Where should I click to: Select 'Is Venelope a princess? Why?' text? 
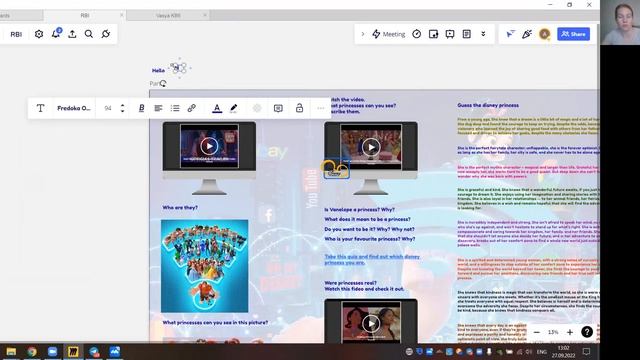point(360,209)
